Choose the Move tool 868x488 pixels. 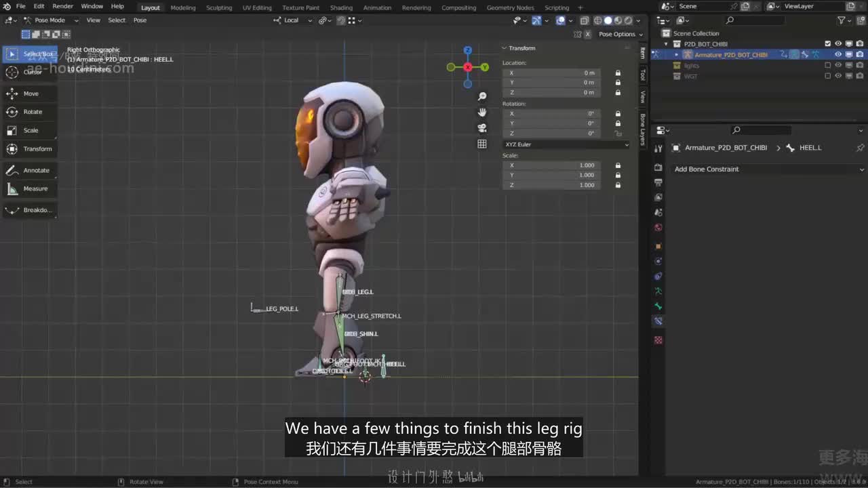pyautogui.click(x=30, y=94)
